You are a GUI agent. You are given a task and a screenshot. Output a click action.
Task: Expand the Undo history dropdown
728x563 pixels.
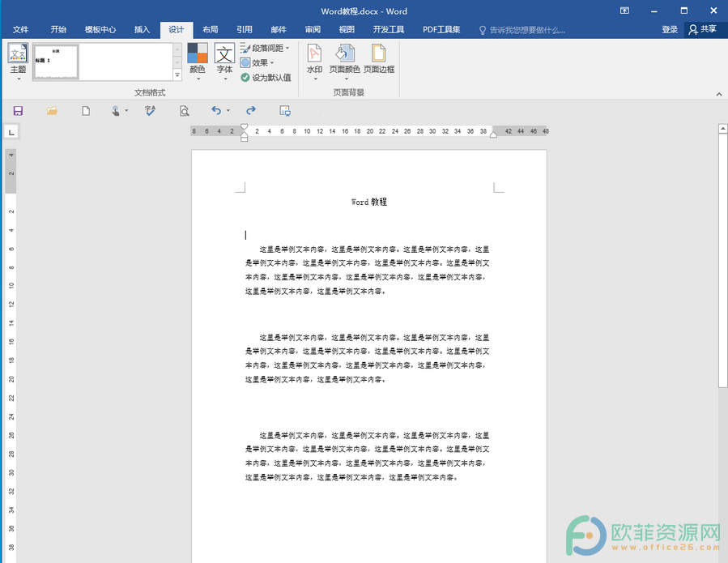pos(228,110)
